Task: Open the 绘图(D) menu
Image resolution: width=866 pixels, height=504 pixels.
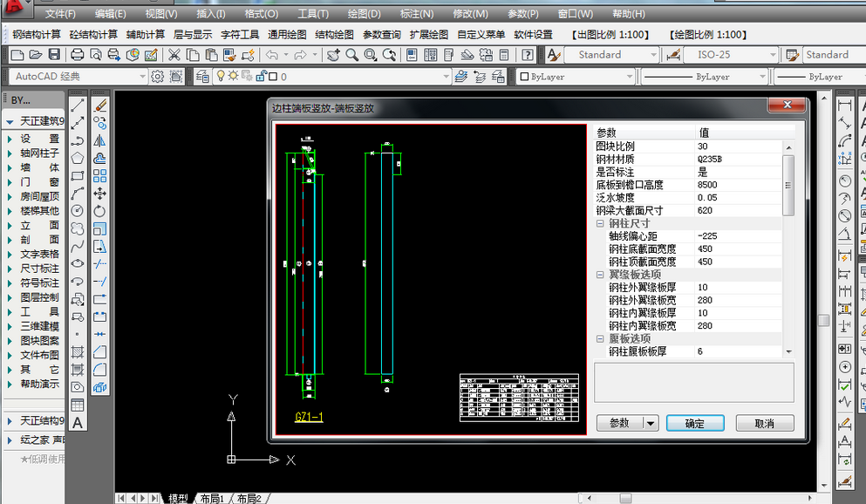Action: (x=365, y=14)
